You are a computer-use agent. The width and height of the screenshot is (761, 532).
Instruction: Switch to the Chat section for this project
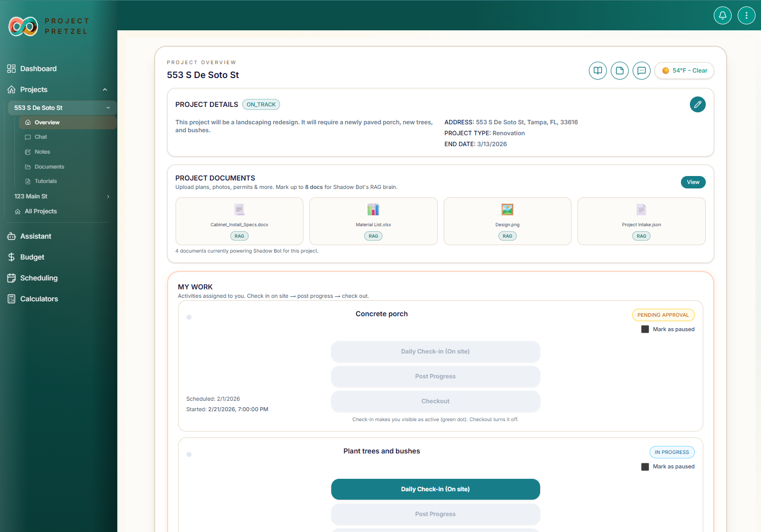[42, 137]
